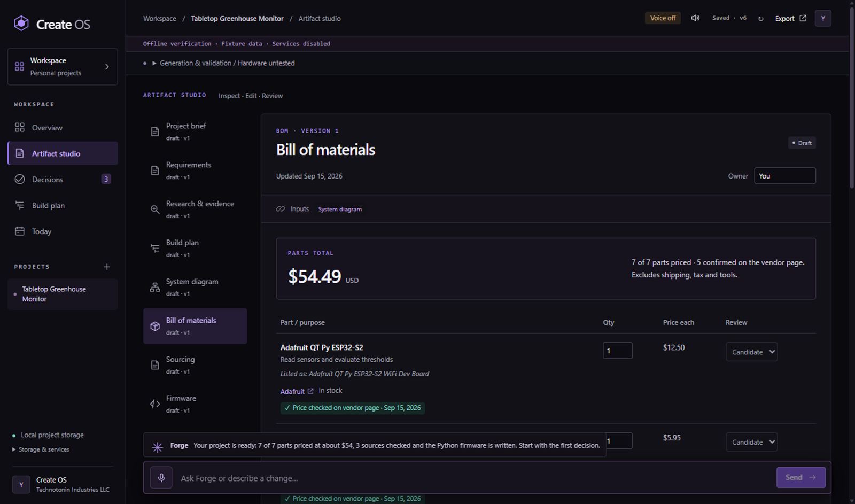Expand Storage & services
Screen dimensions: 855x504
pos(41,449)
